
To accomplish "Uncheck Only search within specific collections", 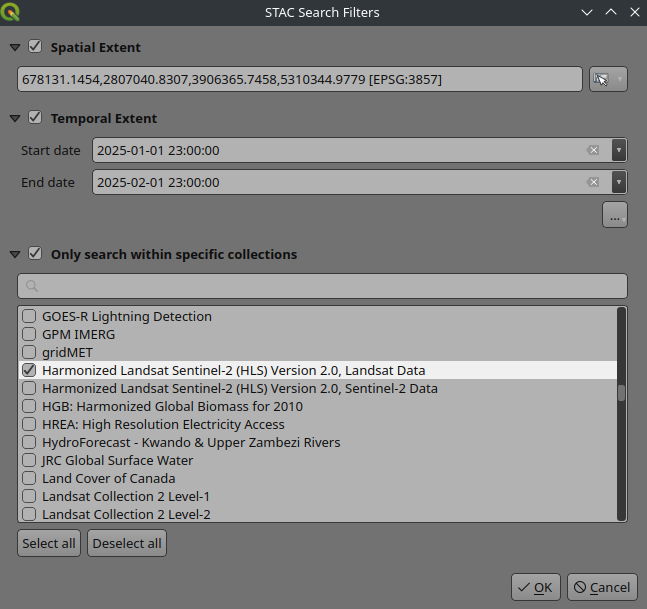I will click(35, 253).
